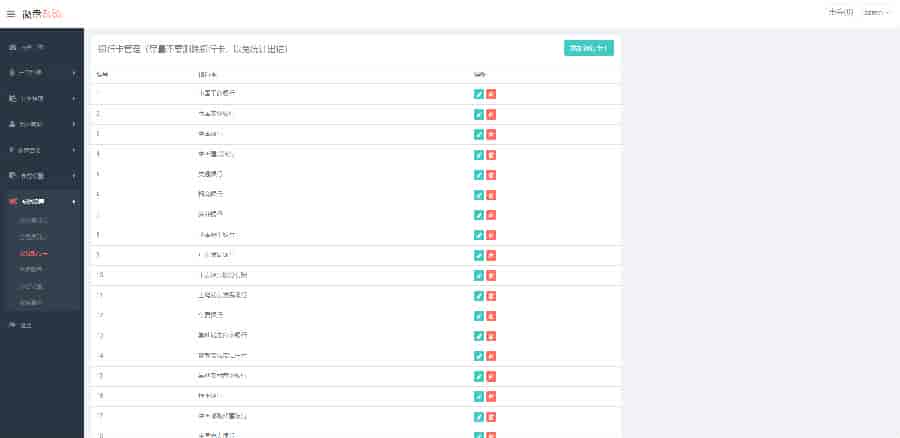Delete the bank in row 17
The height and width of the screenshot is (438, 900).
click(491, 417)
